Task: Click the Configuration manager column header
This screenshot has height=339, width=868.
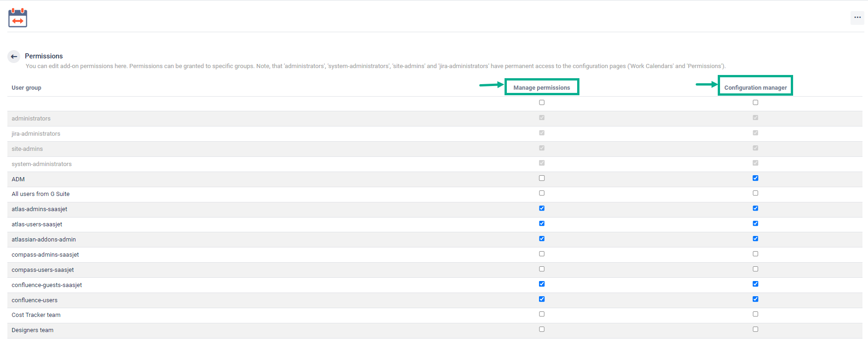Action: tap(755, 87)
